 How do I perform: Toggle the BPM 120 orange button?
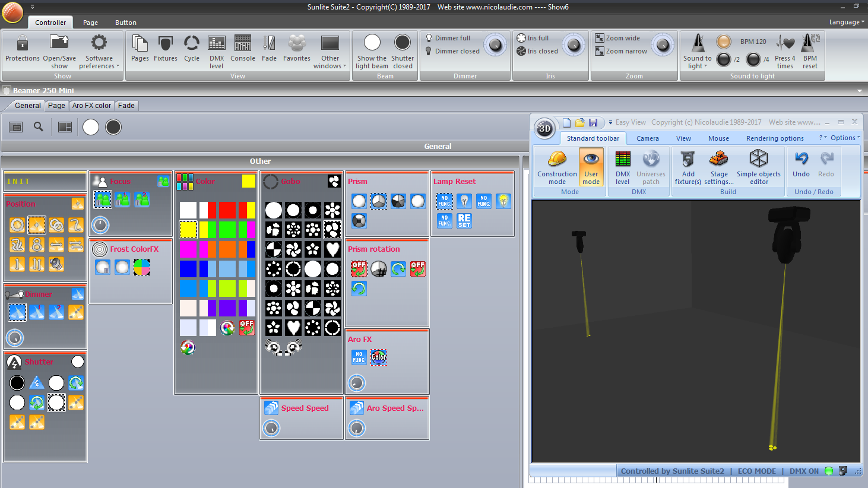[x=724, y=42]
